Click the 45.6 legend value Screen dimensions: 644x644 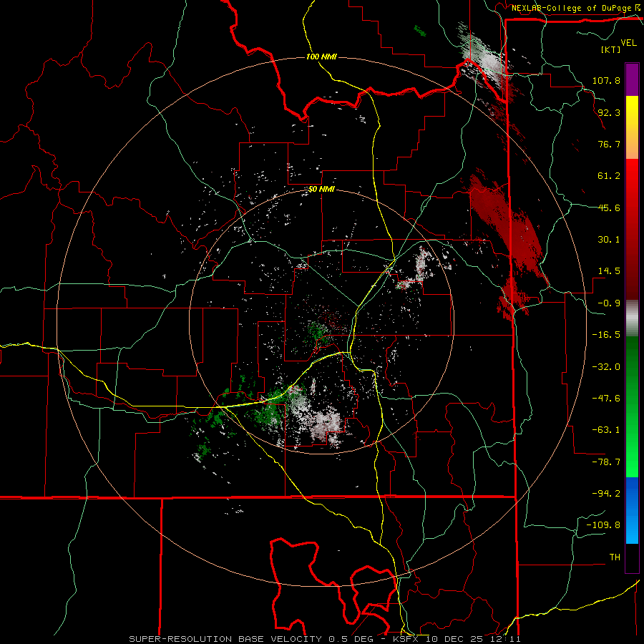(609, 208)
